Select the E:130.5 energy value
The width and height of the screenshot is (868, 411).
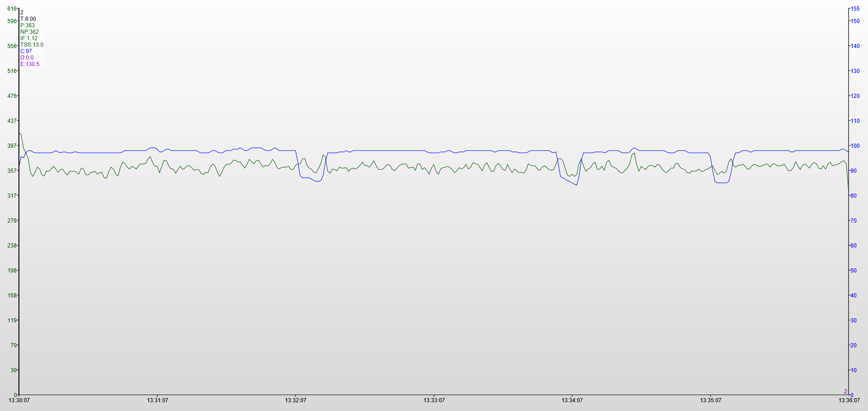point(30,64)
